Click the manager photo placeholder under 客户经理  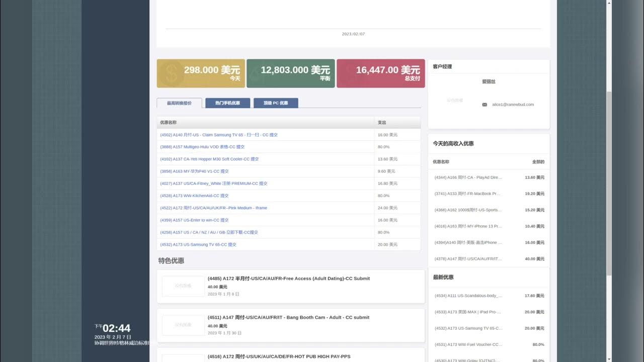455,100
